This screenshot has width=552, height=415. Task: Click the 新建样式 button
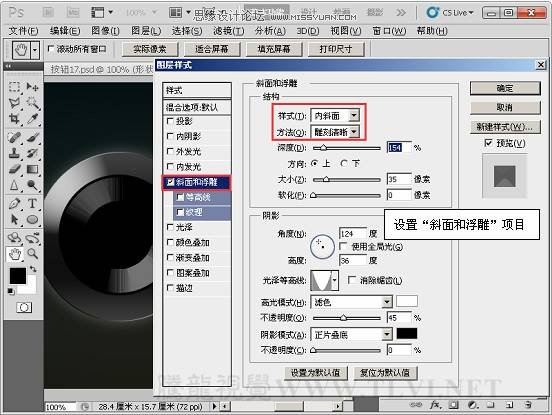click(x=505, y=127)
